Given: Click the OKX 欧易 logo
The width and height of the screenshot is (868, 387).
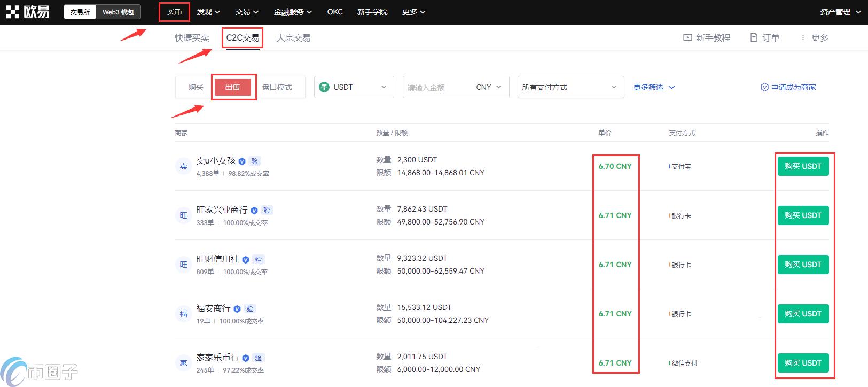Looking at the screenshot, I should click(x=28, y=12).
